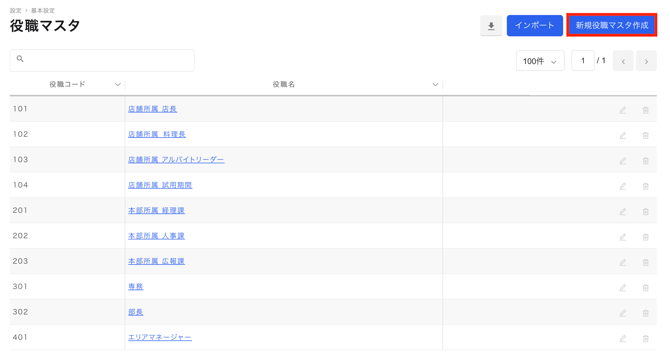670x360 pixels.
Task: Click the 基本設定 breadcrumb item
Action: (x=43, y=10)
